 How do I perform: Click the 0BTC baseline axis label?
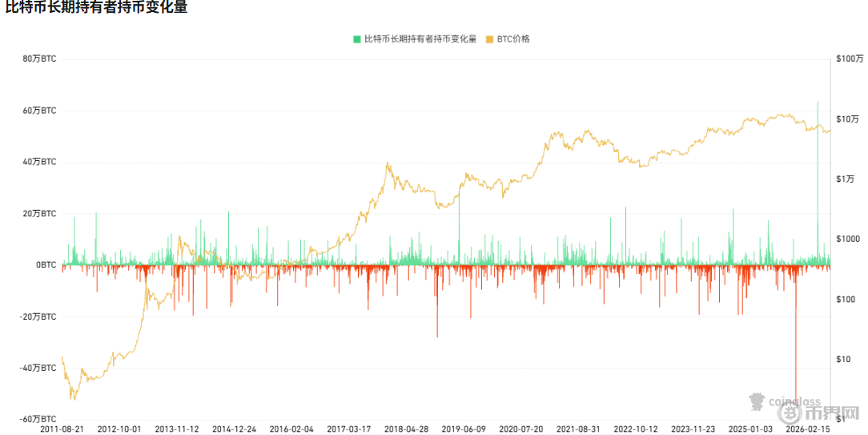(x=46, y=265)
